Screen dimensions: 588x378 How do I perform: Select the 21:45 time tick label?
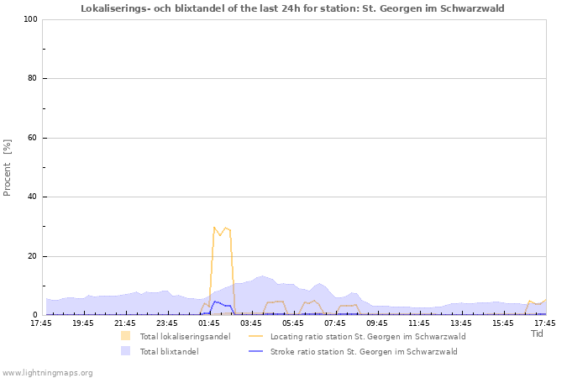pos(125,323)
